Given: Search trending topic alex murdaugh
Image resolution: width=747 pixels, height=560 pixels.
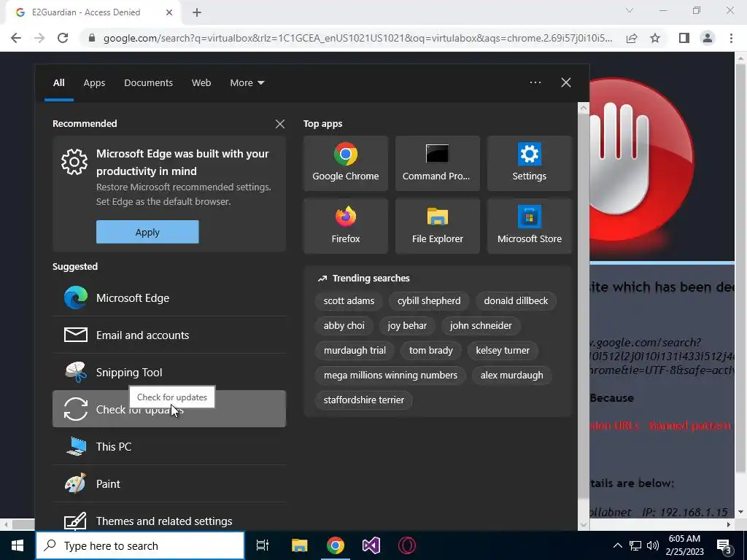Looking at the screenshot, I should point(511,376).
